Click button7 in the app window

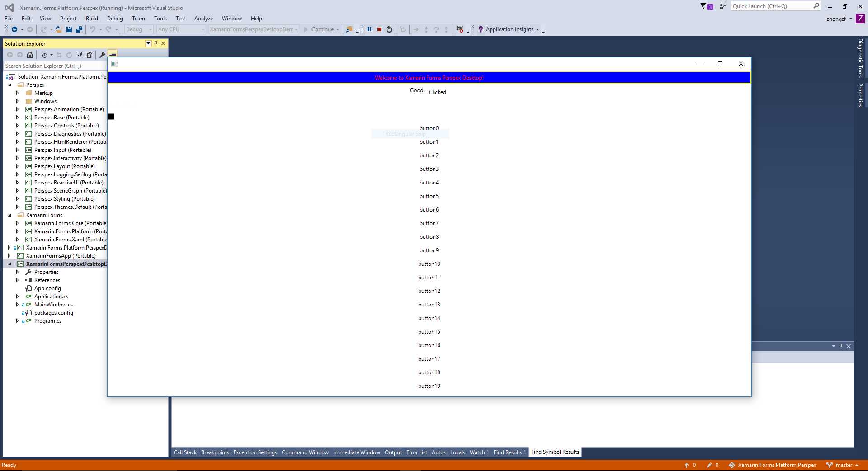tap(429, 223)
